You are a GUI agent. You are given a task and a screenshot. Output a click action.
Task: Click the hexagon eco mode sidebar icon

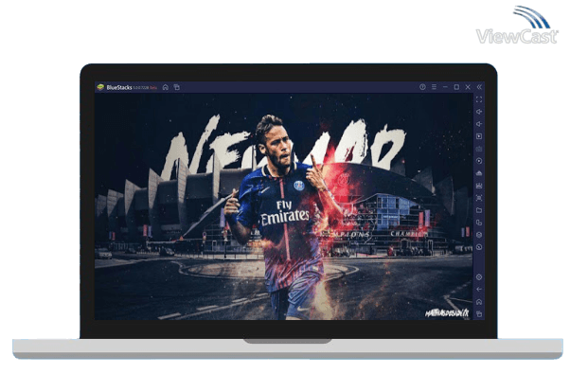pyautogui.click(x=479, y=235)
